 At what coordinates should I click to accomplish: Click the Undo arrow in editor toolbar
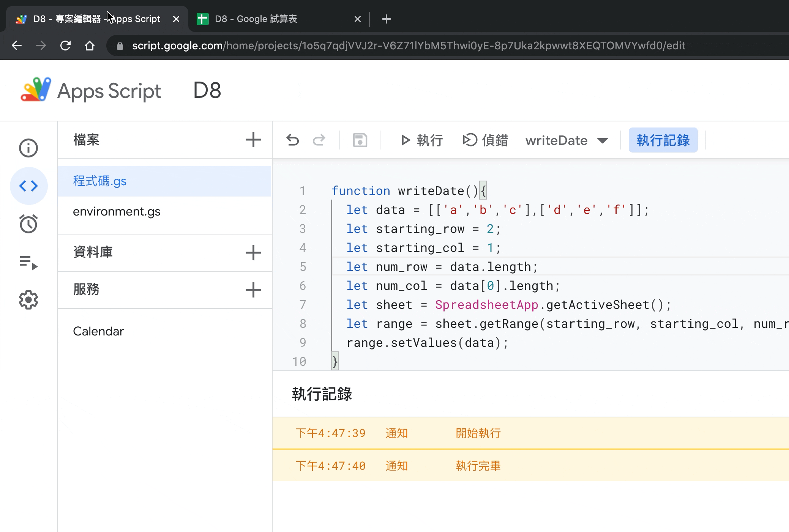(293, 140)
